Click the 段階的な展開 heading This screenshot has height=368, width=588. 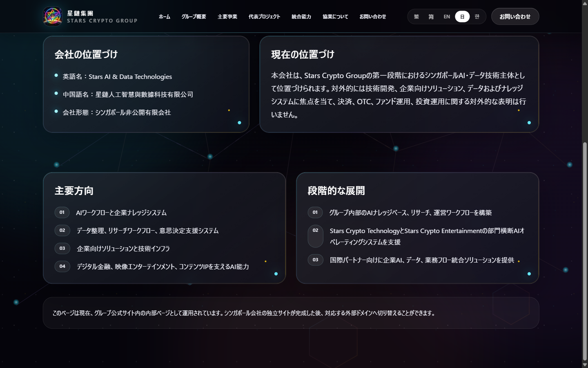click(x=336, y=191)
